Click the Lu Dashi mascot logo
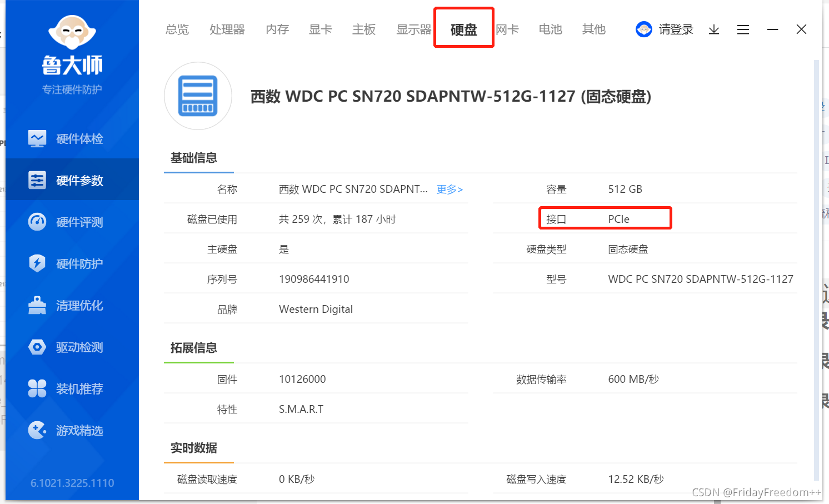Image resolution: width=829 pixels, height=504 pixels. [x=72, y=32]
